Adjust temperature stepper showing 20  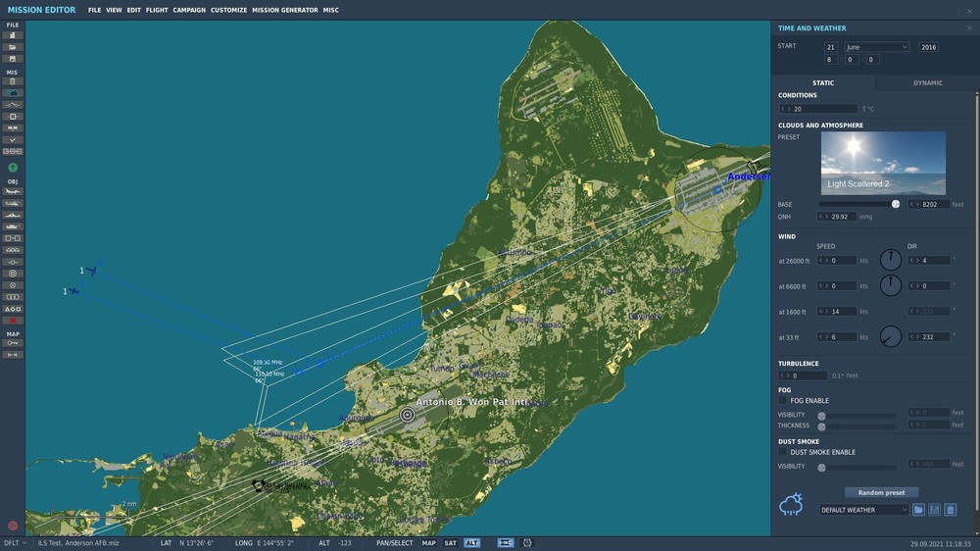pos(817,109)
